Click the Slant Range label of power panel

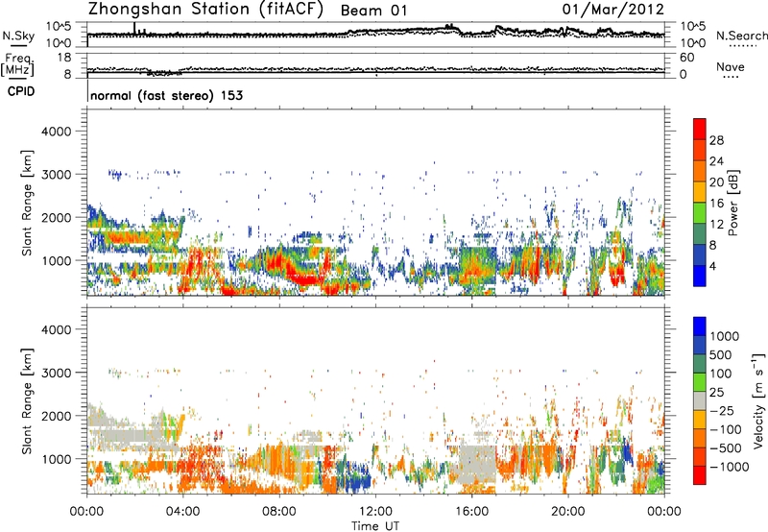point(27,203)
